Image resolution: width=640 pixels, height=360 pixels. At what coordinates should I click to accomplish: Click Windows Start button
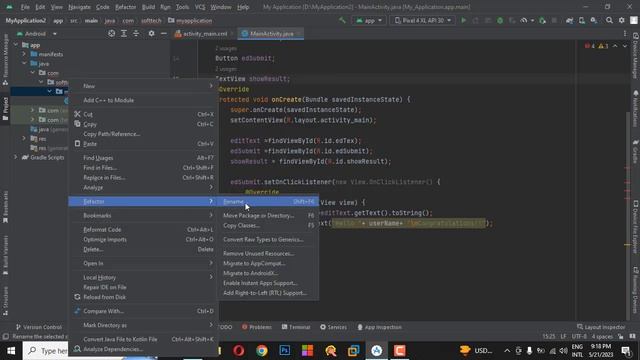point(11,351)
